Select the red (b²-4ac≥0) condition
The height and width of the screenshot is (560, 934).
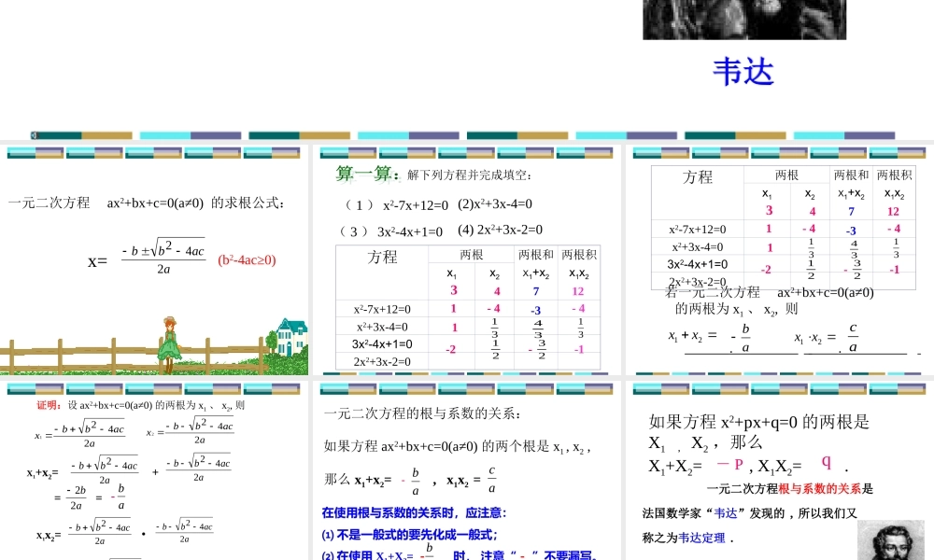coord(247,260)
